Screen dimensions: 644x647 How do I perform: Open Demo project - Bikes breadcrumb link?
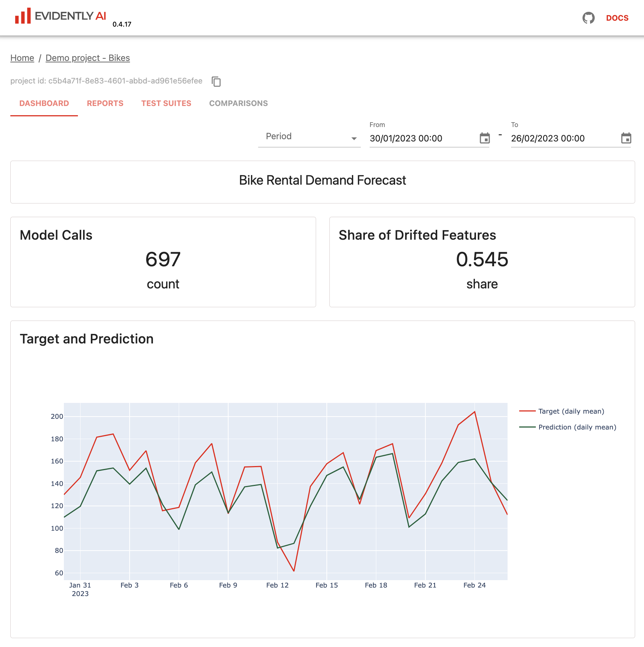click(x=88, y=58)
